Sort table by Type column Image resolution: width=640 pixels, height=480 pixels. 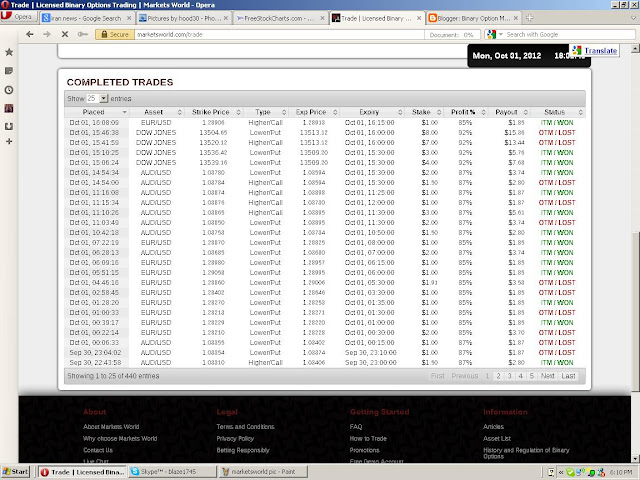[266, 112]
